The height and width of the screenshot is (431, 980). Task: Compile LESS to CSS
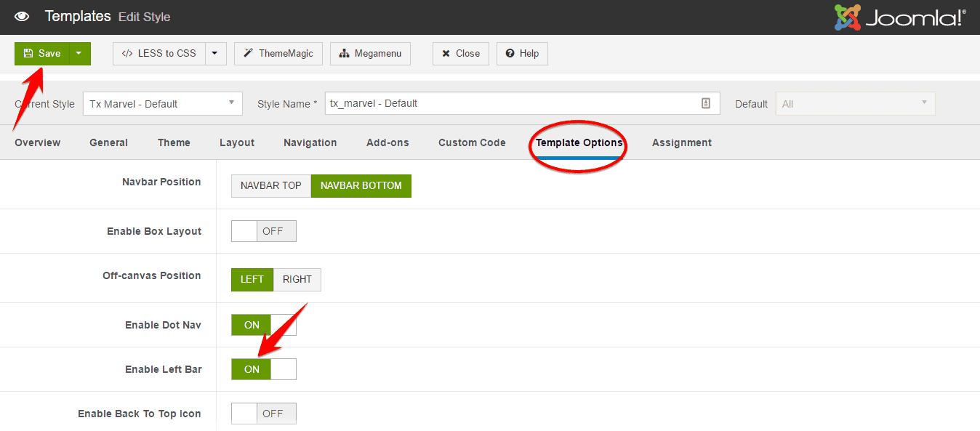point(159,53)
